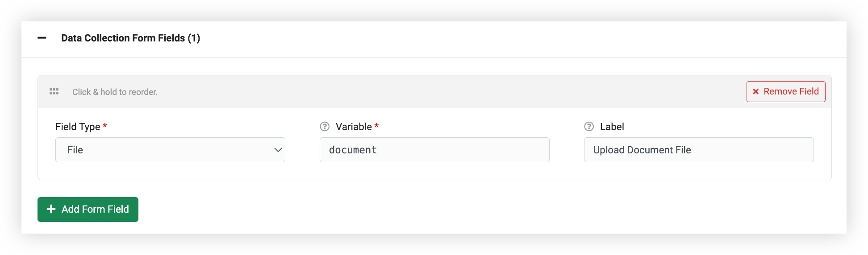Click the Variable label text

pyautogui.click(x=354, y=127)
